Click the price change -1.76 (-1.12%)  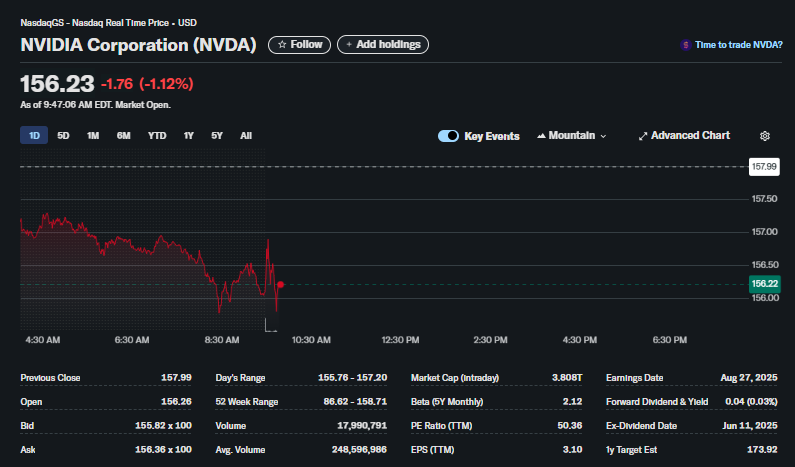tap(147, 84)
